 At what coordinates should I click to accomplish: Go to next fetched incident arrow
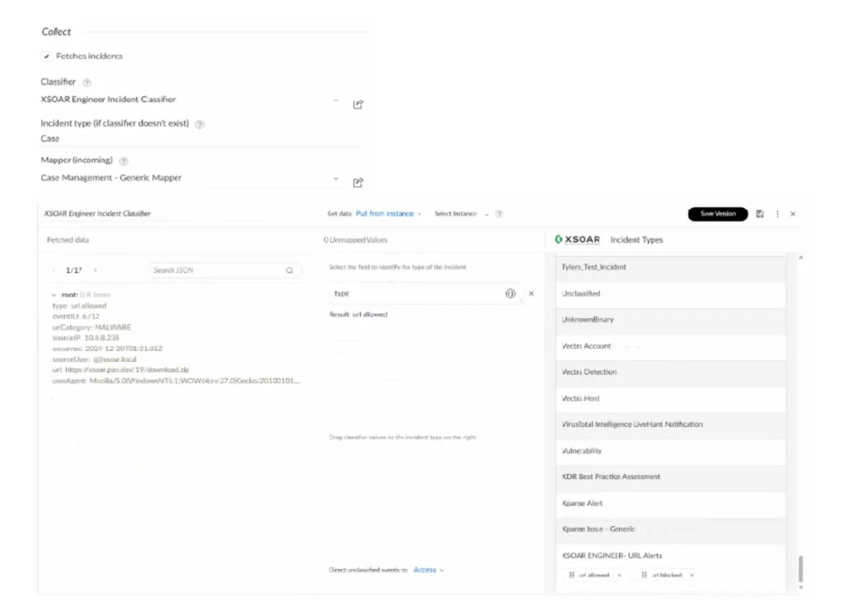[95, 270]
